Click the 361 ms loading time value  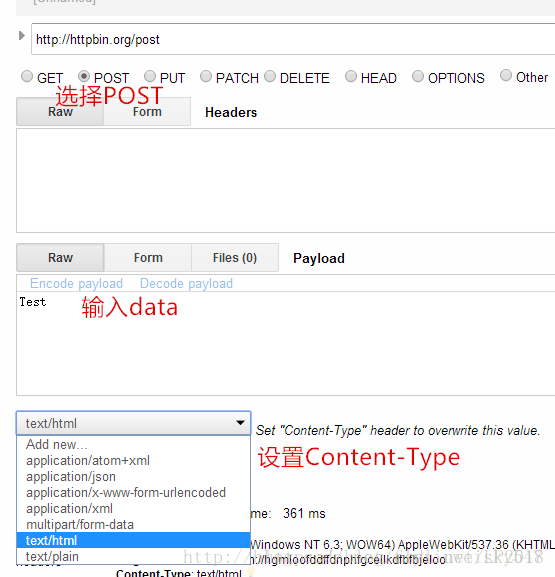(x=304, y=513)
